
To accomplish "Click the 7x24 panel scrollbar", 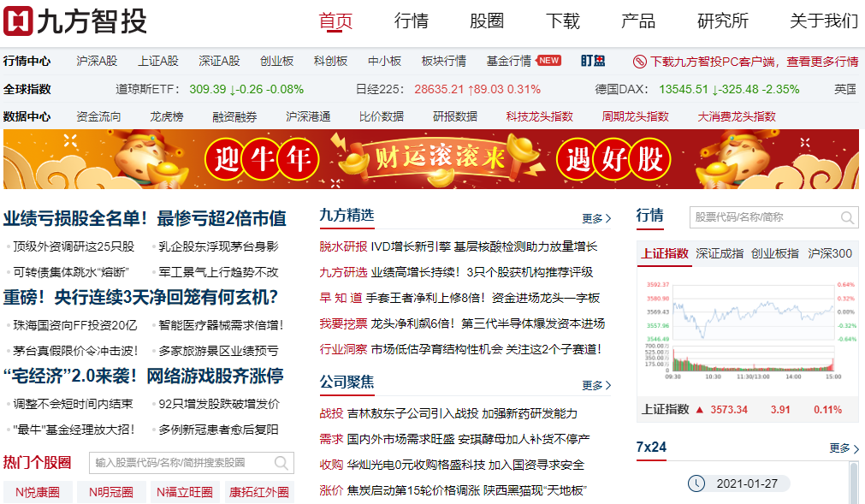I will point(855,483).
